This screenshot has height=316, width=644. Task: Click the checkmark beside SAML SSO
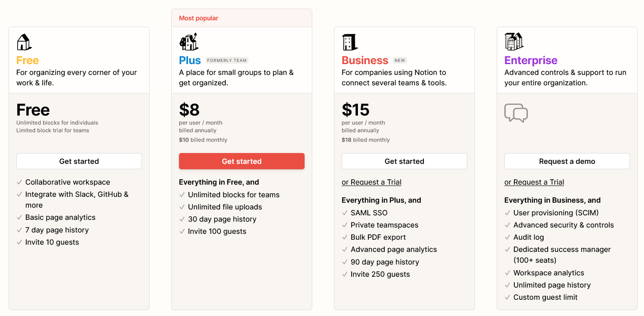(x=345, y=213)
